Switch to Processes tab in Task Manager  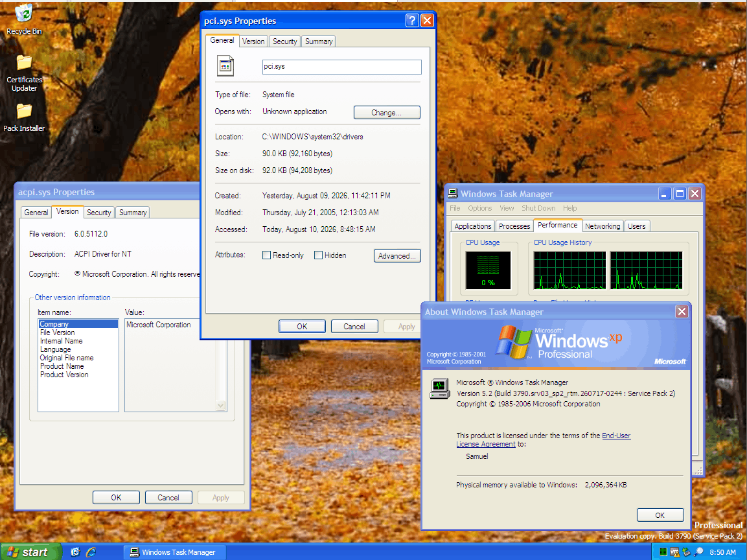514,226
